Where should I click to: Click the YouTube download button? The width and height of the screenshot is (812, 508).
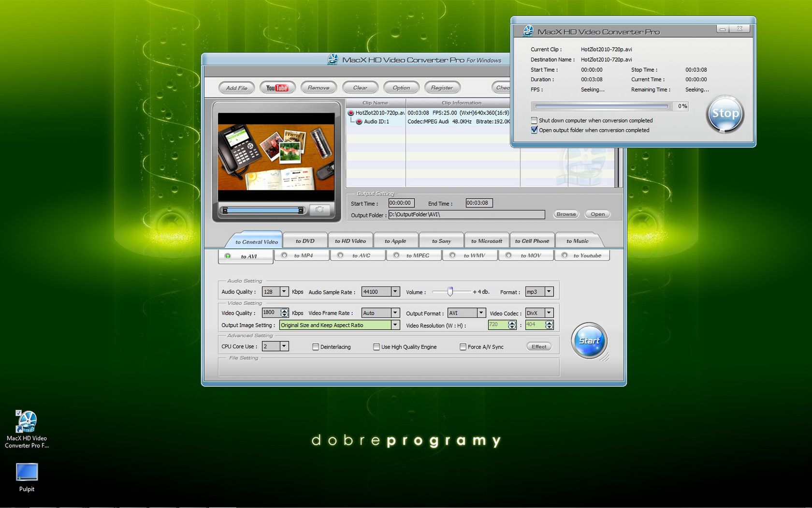coord(277,88)
